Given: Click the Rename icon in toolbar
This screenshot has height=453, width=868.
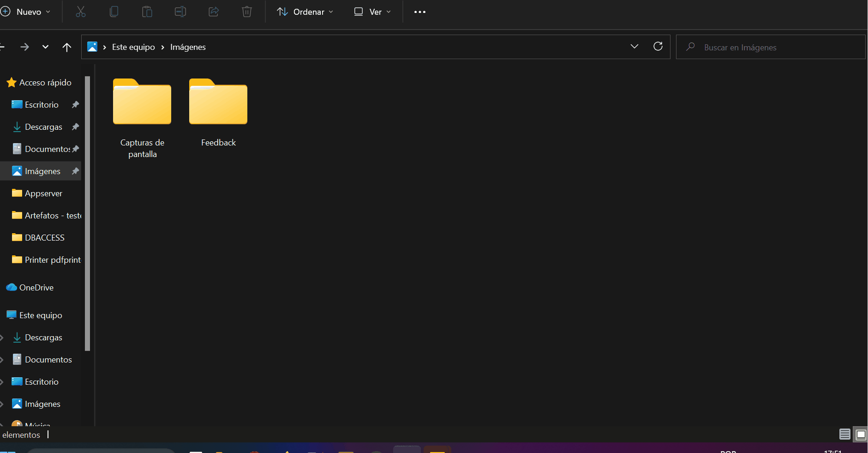Looking at the screenshot, I should tap(180, 12).
